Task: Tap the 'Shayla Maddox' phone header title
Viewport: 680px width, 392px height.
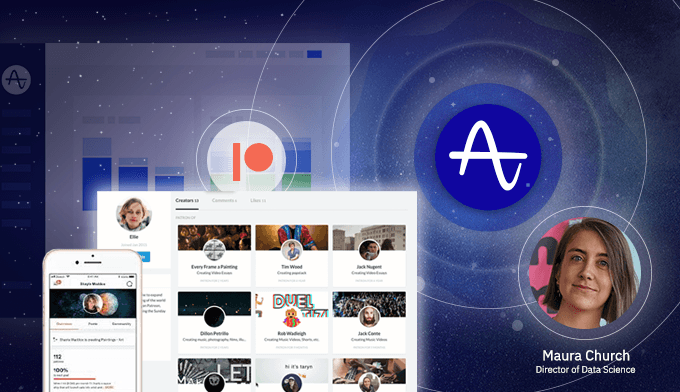Action: (x=93, y=284)
